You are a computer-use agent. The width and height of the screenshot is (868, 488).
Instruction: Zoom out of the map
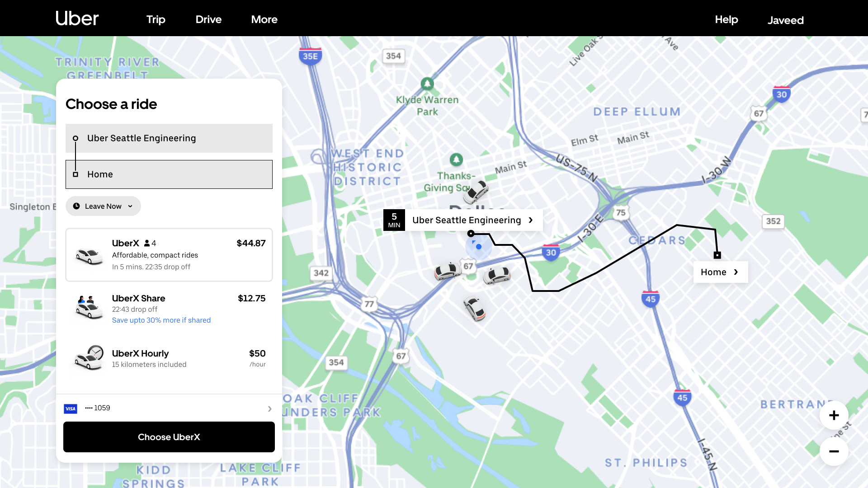tap(834, 451)
